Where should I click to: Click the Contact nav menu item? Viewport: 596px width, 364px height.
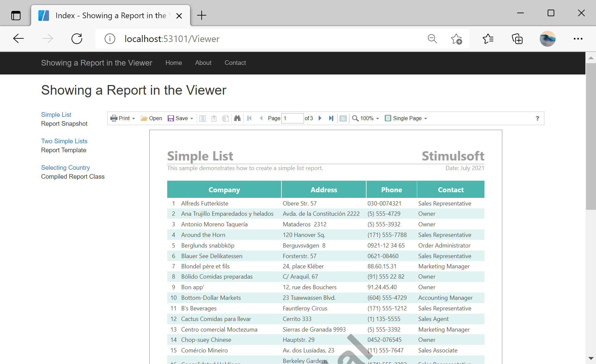tap(235, 63)
